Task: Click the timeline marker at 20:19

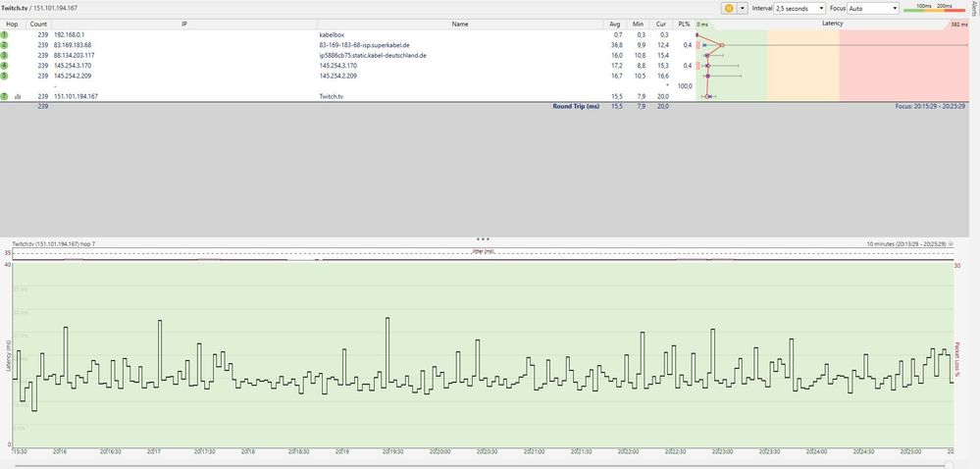Action: 341,451
